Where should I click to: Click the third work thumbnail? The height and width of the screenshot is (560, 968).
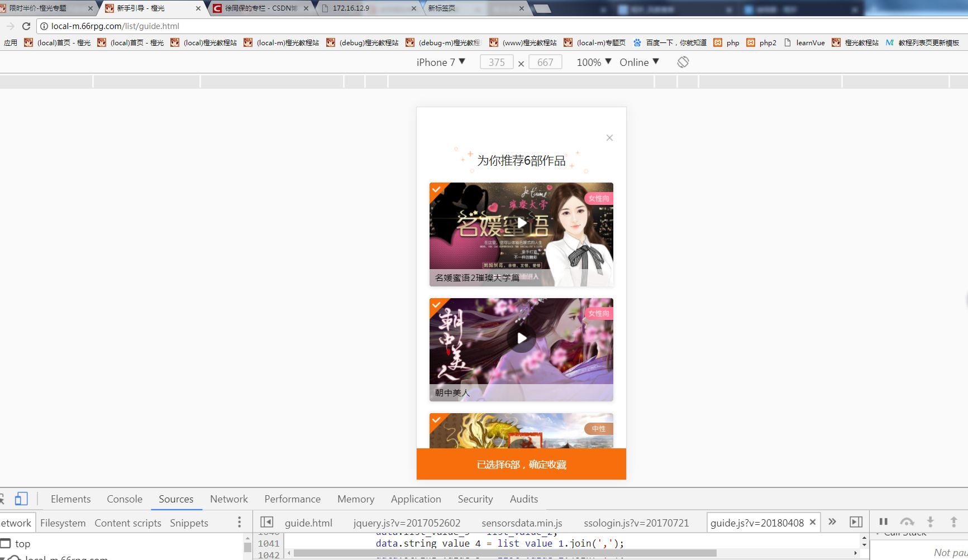(521, 430)
